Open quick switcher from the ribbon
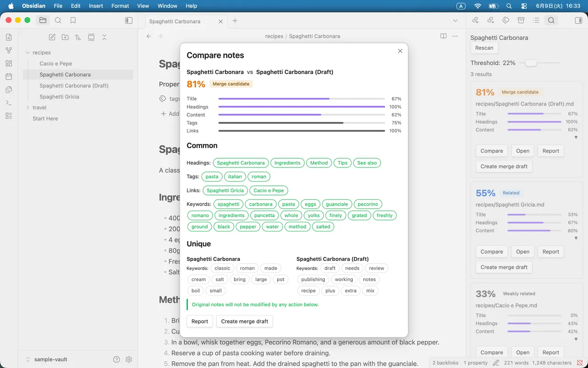 9,37
